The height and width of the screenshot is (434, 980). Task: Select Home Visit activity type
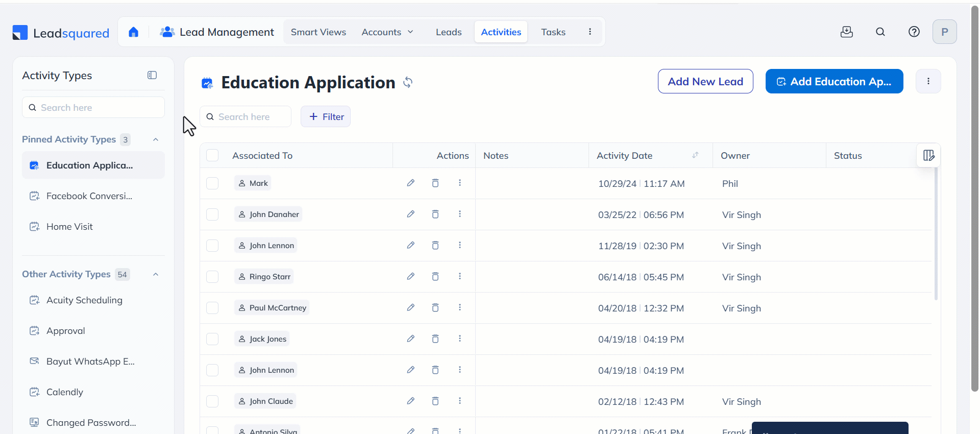pos(93,227)
